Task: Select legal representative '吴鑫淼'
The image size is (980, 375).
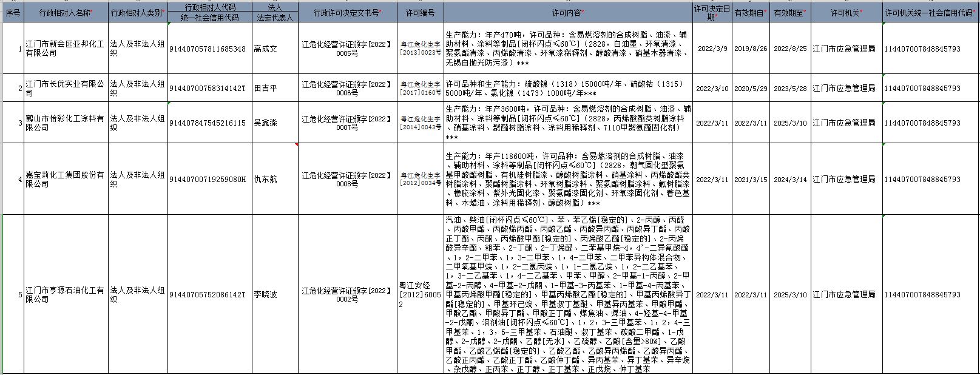Action: point(275,123)
